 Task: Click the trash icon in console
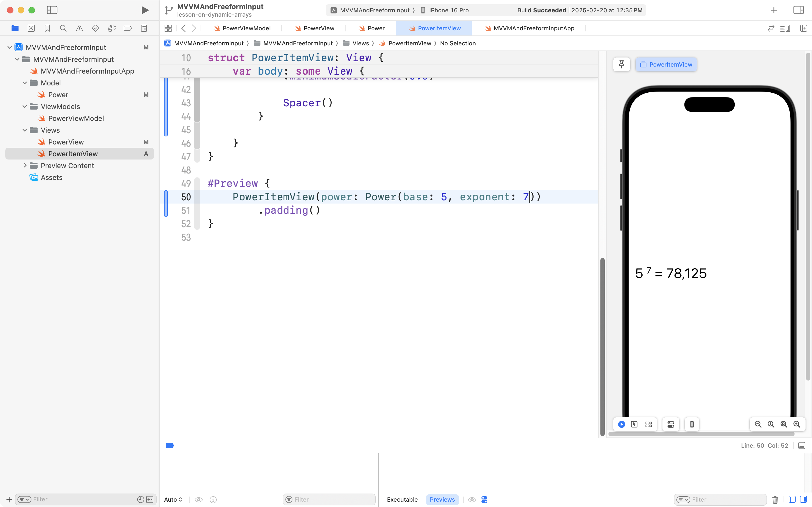pos(775,500)
